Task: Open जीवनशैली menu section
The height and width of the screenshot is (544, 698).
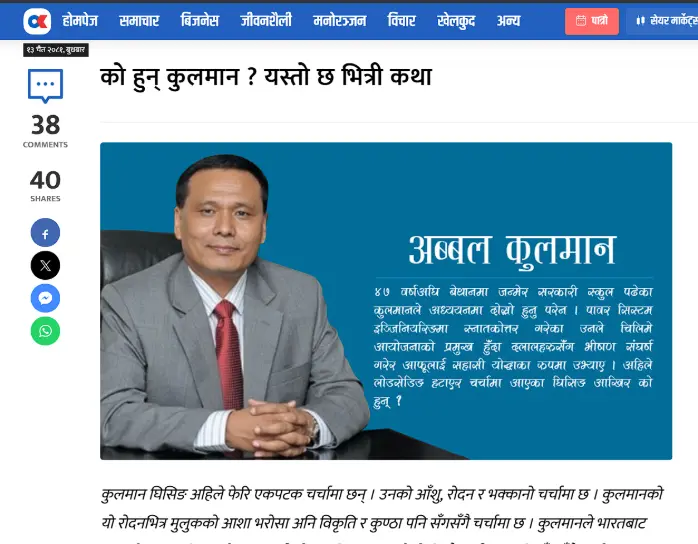Action: [266, 21]
